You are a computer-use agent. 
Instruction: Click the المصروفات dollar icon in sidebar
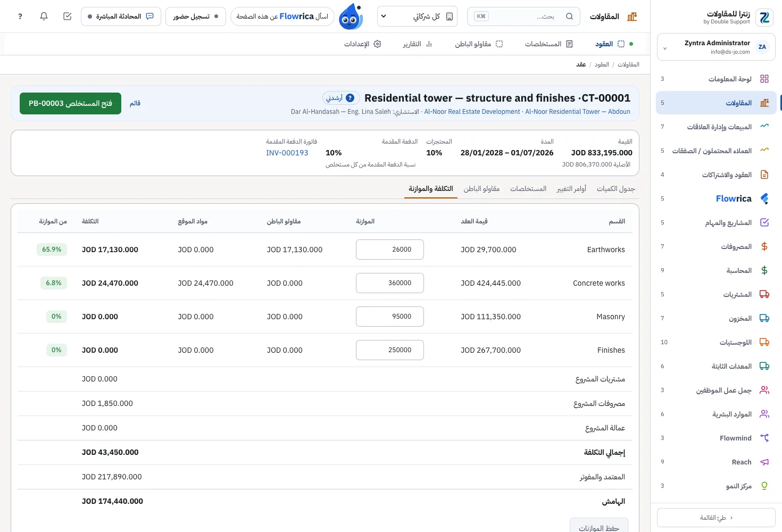coord(764,246)
